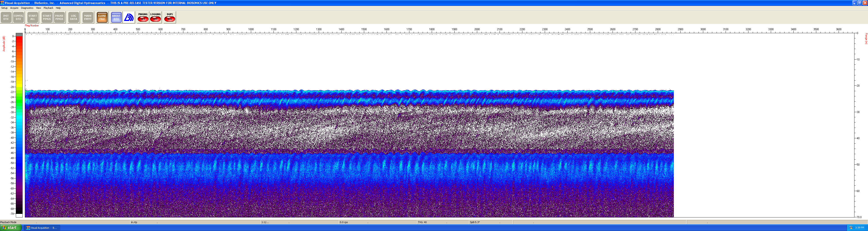The height and width of the screenshot is (231, 868).
Task: Click the BioSonics logo icon
Action: point(129,17)
